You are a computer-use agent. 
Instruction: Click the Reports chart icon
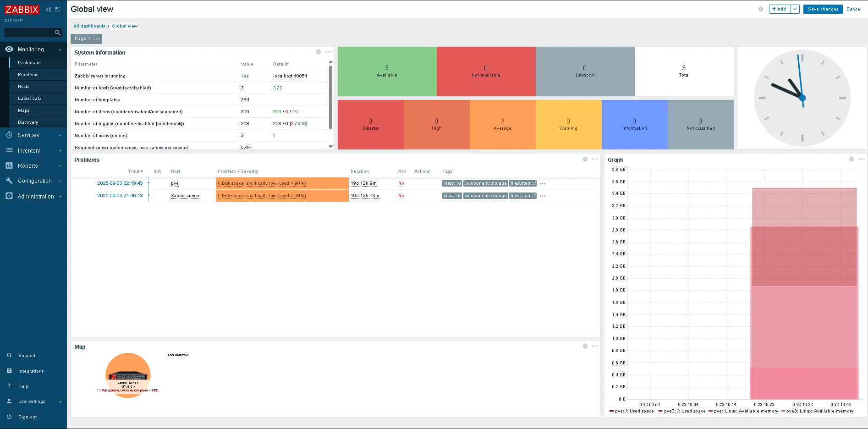9,165
